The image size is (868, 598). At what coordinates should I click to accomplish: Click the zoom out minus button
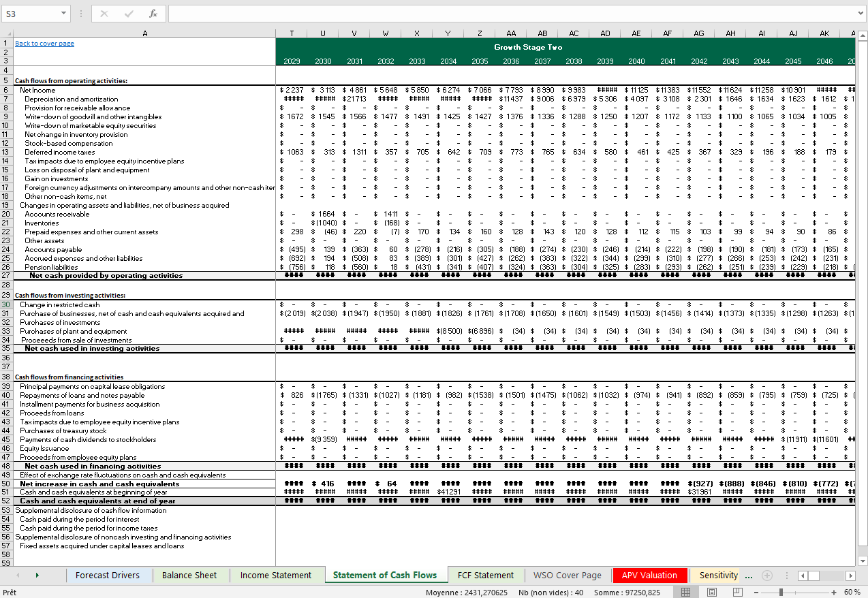coord(757,592)
